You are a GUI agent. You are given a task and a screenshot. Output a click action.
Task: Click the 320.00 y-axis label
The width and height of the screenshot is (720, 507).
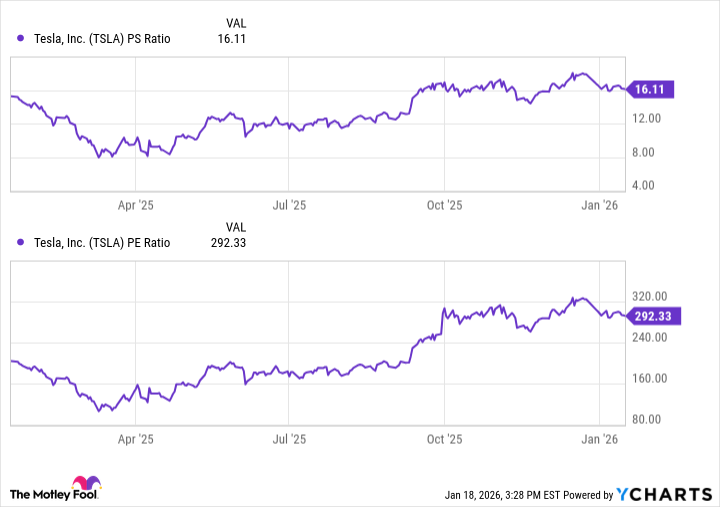point(651,297)
